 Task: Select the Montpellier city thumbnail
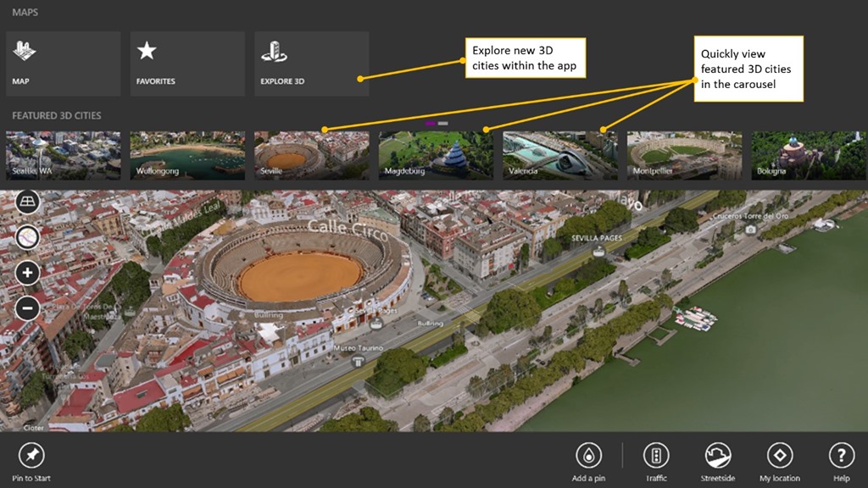684,156
